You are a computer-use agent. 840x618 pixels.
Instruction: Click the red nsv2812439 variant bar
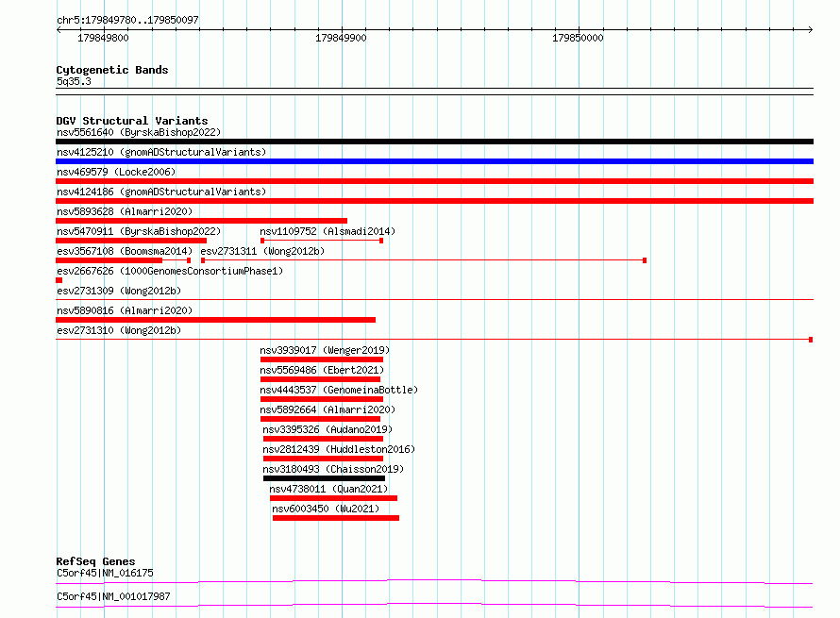(x=323, y=459)
